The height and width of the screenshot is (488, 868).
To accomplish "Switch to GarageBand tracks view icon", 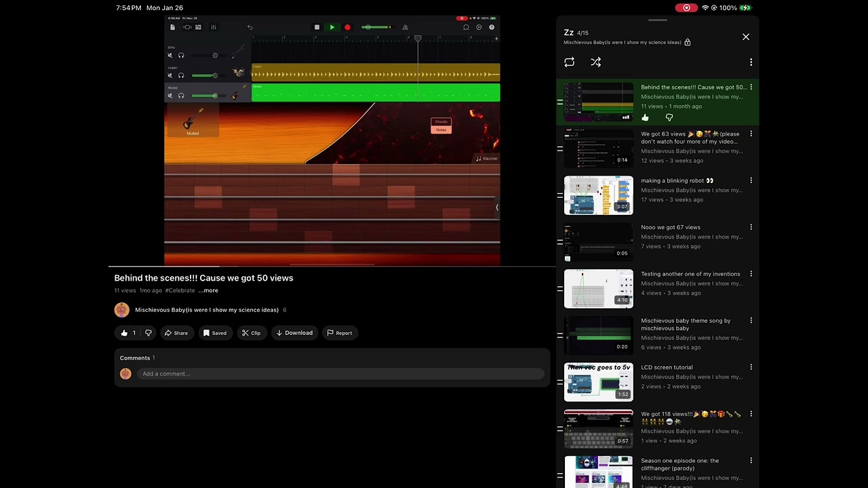I will [x=198, y=27].
